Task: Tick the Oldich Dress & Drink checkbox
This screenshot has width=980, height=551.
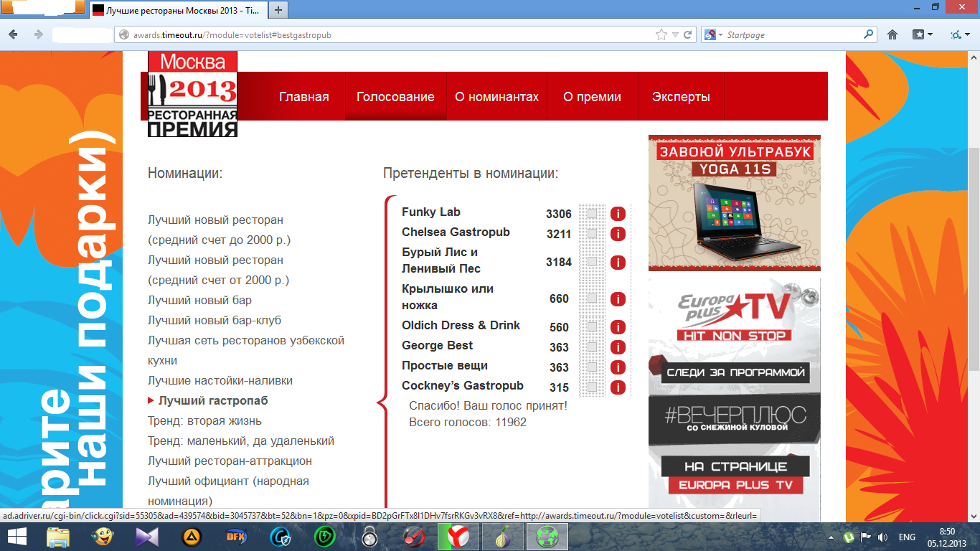Action: click(x=592, y=326)
